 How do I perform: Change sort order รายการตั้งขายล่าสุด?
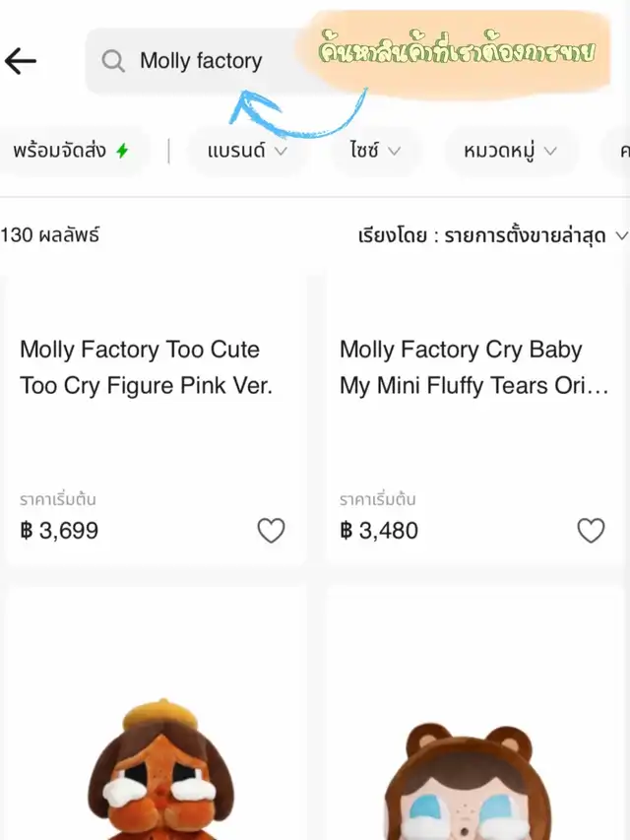(492, 235)
